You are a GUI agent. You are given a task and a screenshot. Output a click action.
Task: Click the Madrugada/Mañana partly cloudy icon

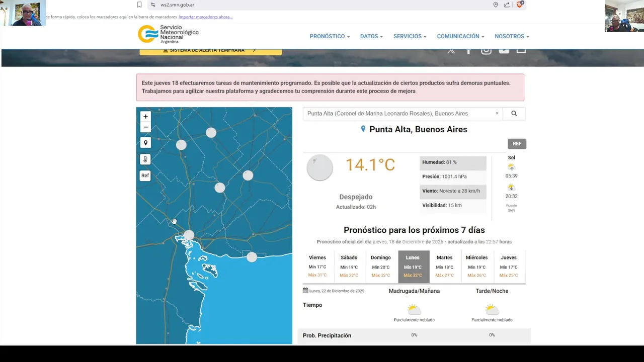(x=414, y=309)
